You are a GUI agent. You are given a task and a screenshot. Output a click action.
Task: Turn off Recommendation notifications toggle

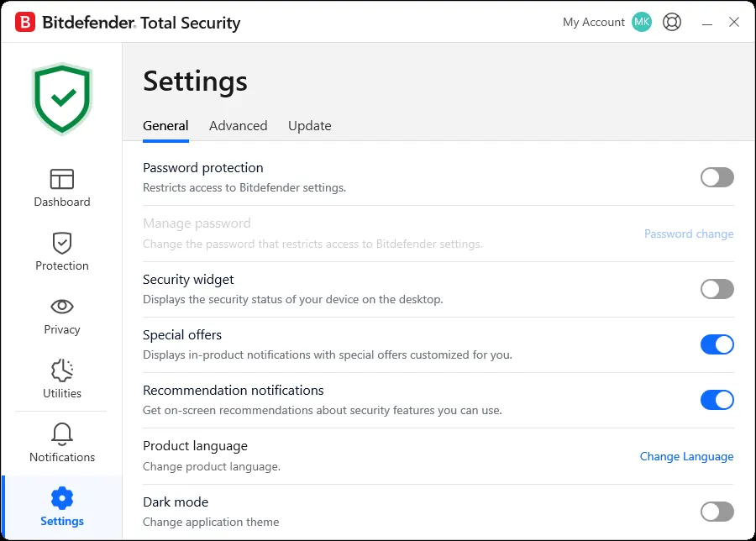pos(717,400)
